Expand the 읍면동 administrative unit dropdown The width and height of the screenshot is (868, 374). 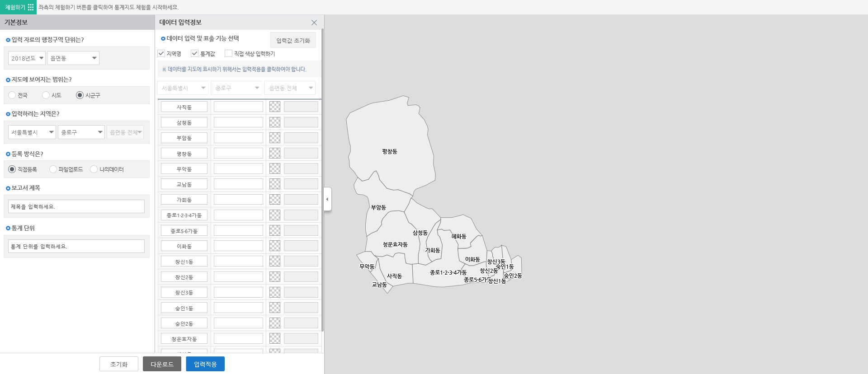[x=73, y=58]
